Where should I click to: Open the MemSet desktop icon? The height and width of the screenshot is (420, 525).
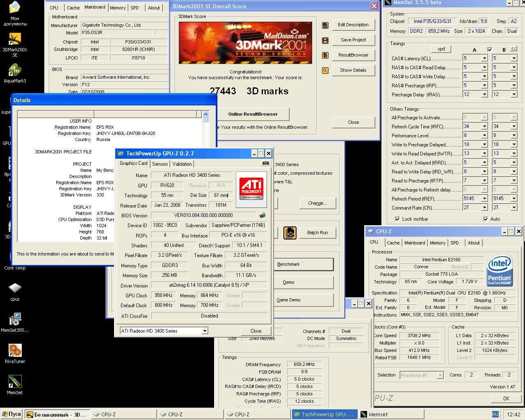coord(15,385)
